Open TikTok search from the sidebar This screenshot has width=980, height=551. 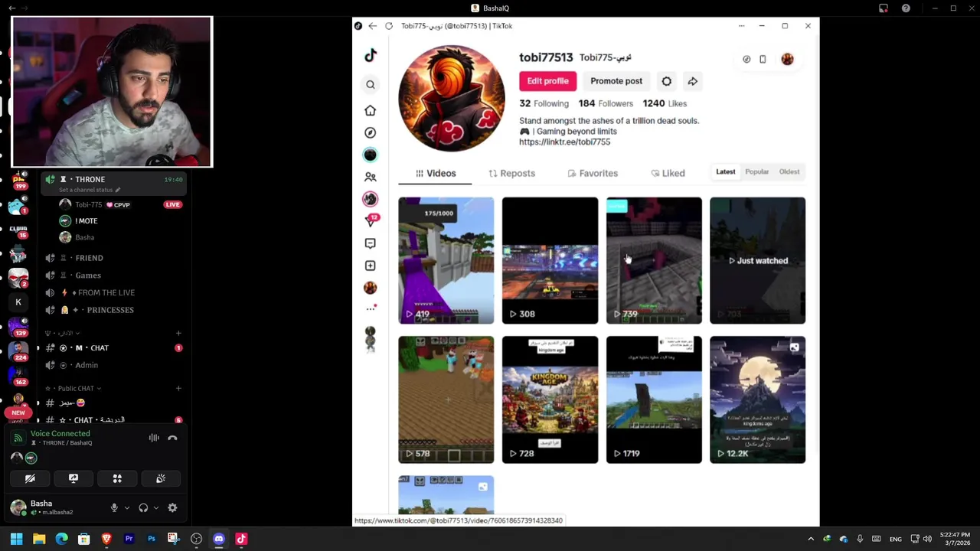pyautogui.click(x=371, y=85)
